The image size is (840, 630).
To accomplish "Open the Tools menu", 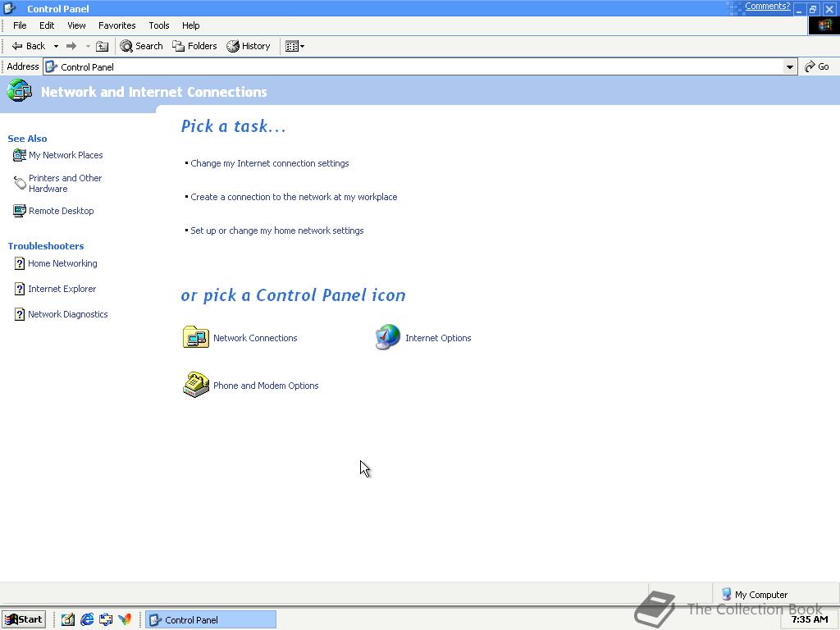I will [x=159, y=25].
